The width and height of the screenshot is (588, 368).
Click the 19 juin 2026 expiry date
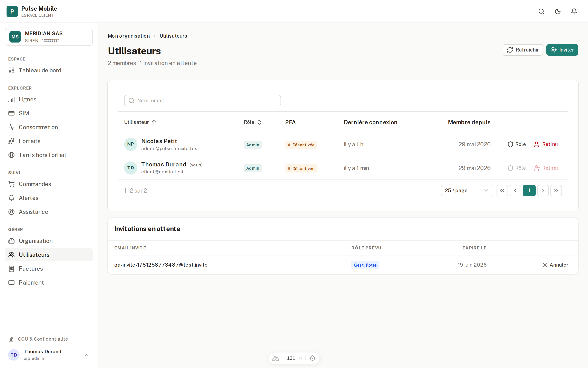click(472, 265)
